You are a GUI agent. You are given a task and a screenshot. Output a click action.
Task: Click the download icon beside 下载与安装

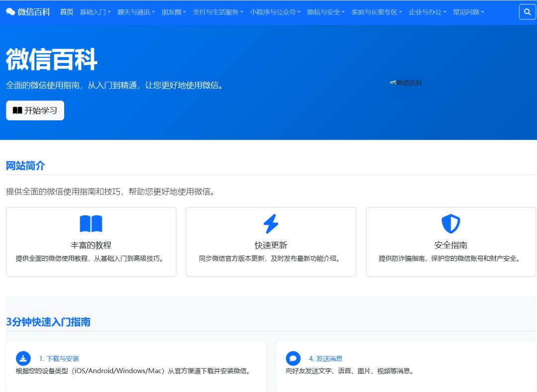tap(23, 358)
